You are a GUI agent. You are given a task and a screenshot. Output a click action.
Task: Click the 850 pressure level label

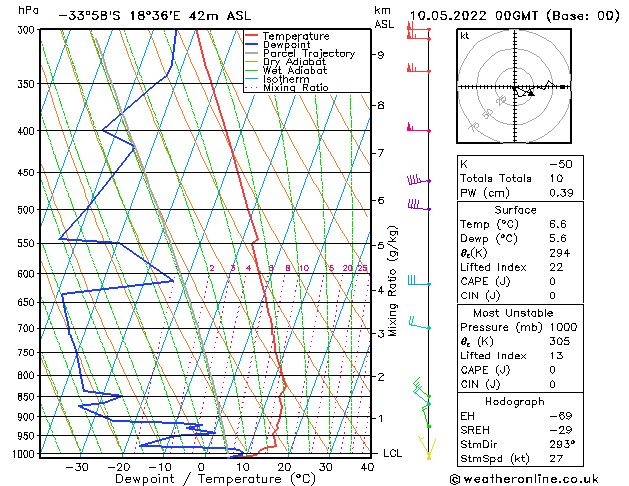tap(28, 397)
